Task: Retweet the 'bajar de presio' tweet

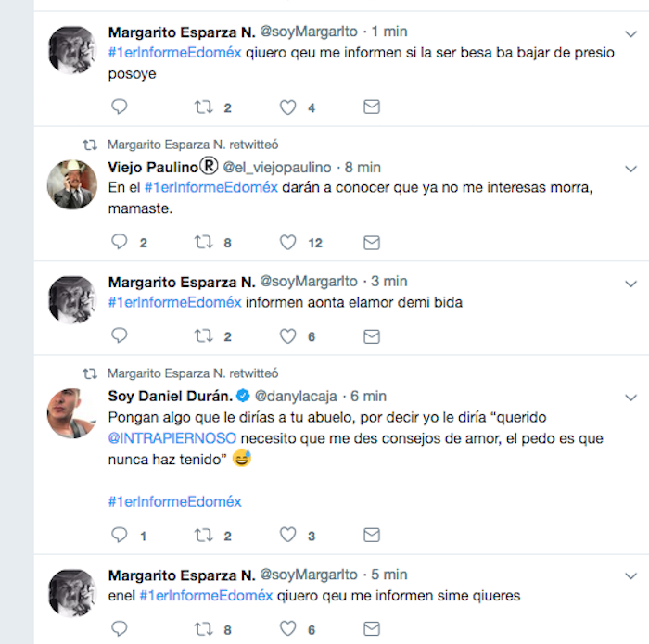Action: click(203, 107)
